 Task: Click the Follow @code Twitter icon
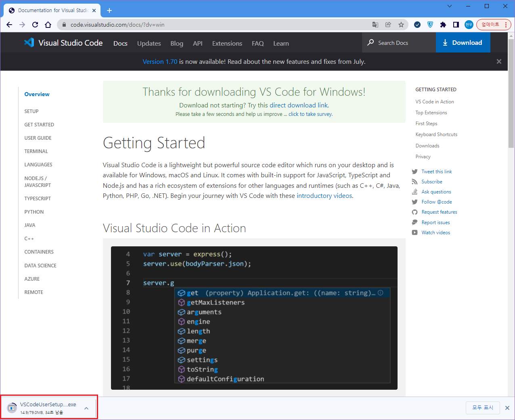[415, 202]
